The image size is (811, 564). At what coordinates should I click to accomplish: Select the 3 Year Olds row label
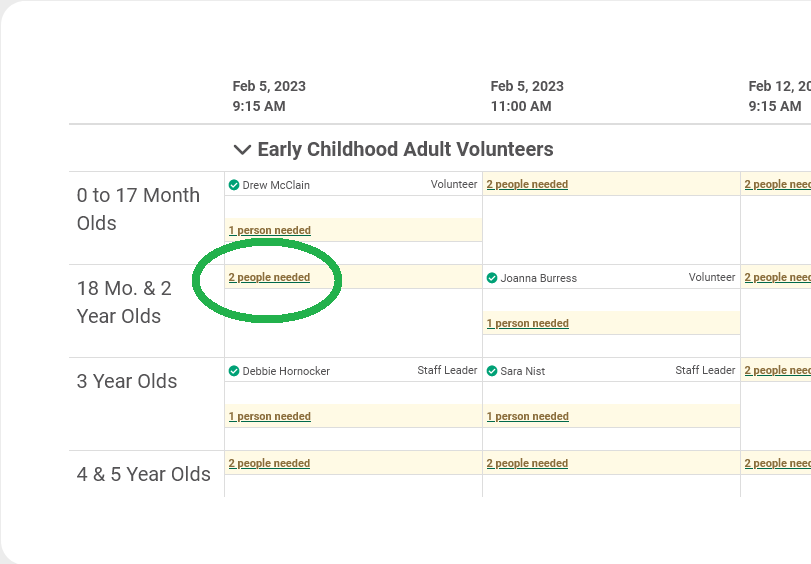tap(127, 381)
